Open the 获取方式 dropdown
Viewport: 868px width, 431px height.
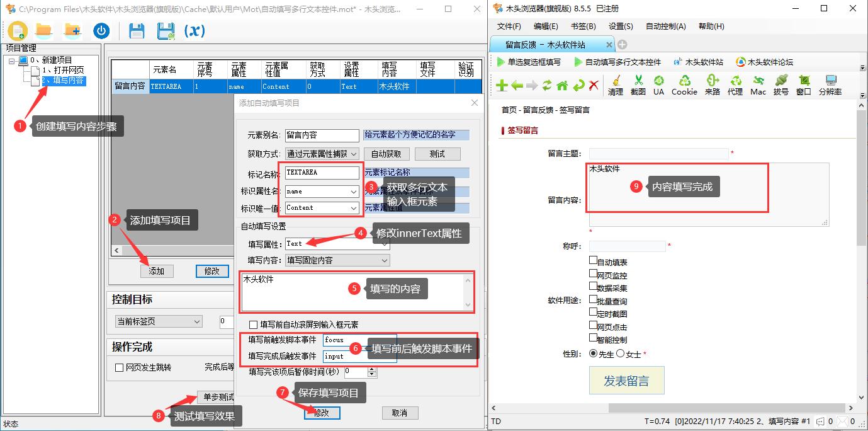pos(353,153)
